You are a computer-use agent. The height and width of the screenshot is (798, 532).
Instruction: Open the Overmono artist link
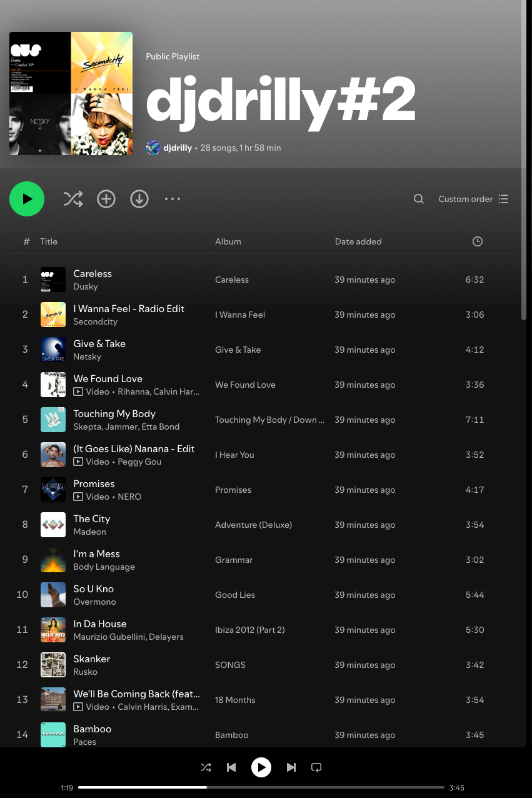point(94,602)
